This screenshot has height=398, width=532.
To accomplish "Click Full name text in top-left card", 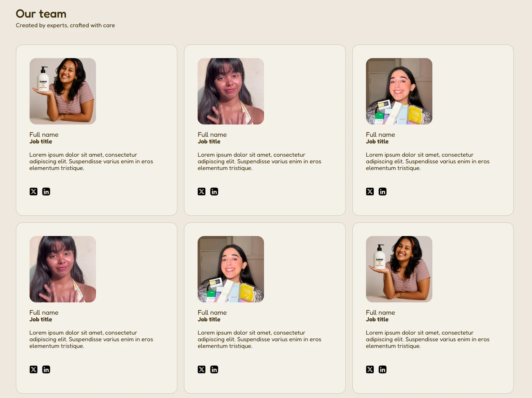I will click(44, 134).
